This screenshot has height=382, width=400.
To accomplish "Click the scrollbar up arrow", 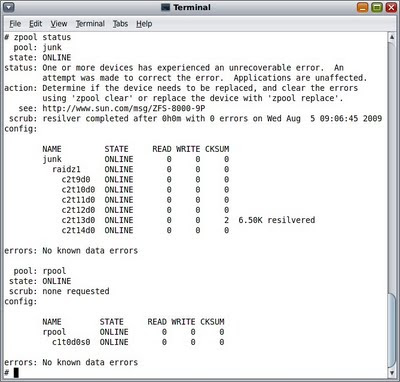I will (392, 37).
